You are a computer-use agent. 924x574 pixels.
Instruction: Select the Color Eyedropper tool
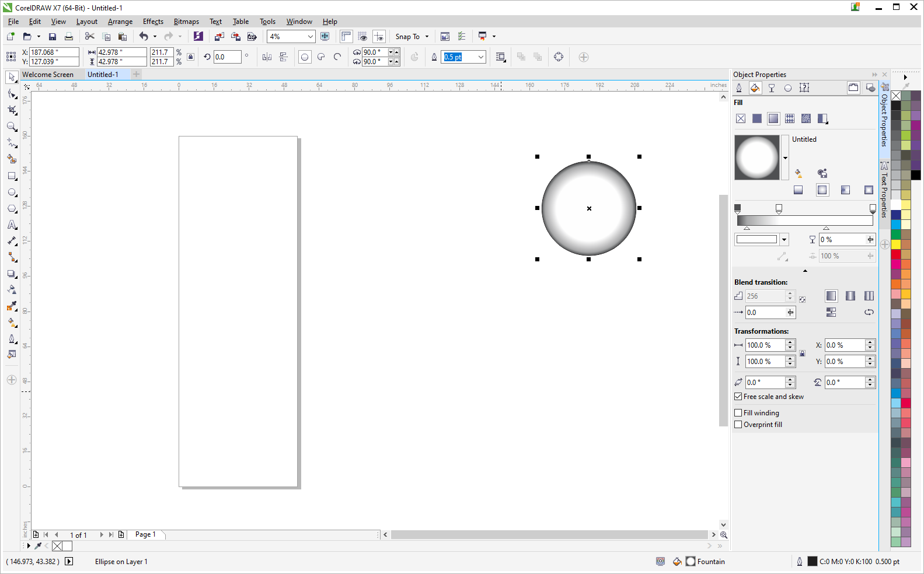point(12,306)
